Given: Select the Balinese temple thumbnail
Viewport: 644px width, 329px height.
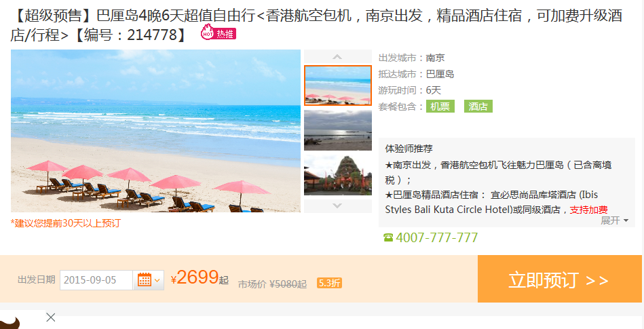Looking at the screenshot, I should [337, 175].
